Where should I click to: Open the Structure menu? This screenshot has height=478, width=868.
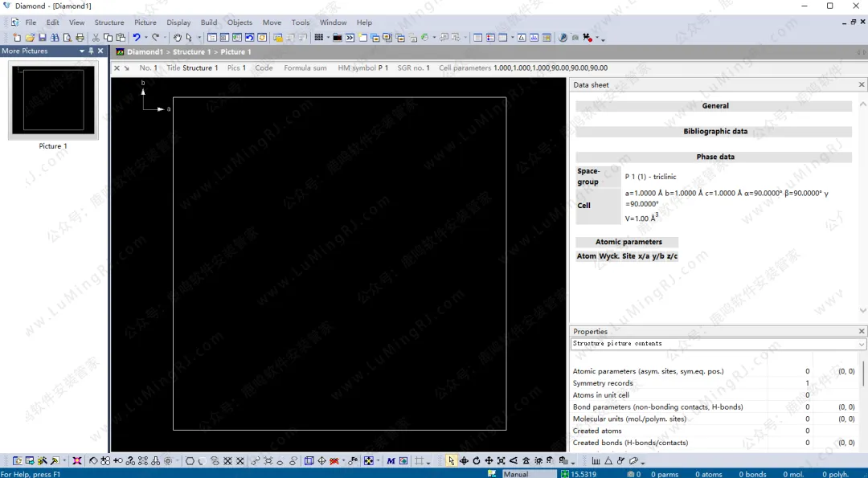click(109, 22)
